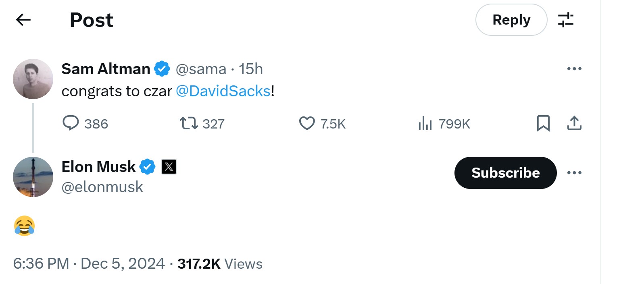Share Sam Altman's post via share icon
The image size is (644, 284).
[x=574, y=123]
